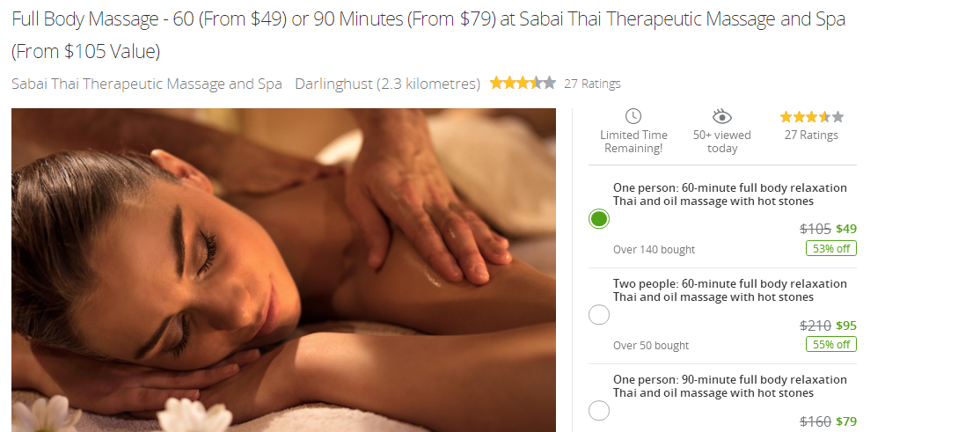The image size is (980, 432).
Task: Open the 27 Ratings link in the sidebar
Action: click(x=811, y=135)
